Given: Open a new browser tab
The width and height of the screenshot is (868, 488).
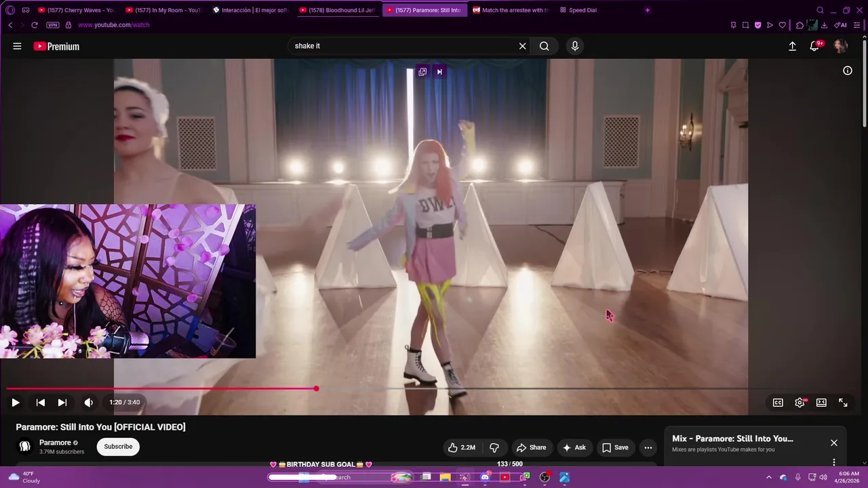Looking at the screenshot, I should tap(647, 10).
